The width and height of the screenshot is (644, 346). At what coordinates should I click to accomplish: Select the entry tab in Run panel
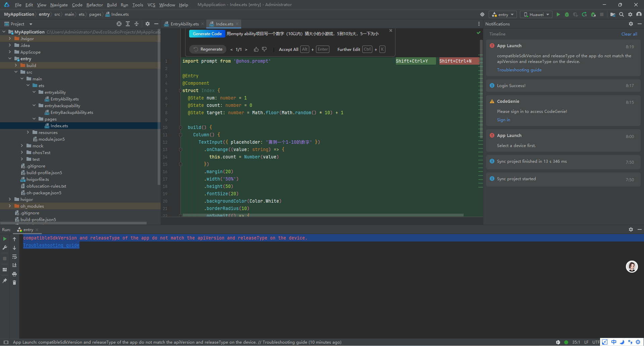[28, 229]
